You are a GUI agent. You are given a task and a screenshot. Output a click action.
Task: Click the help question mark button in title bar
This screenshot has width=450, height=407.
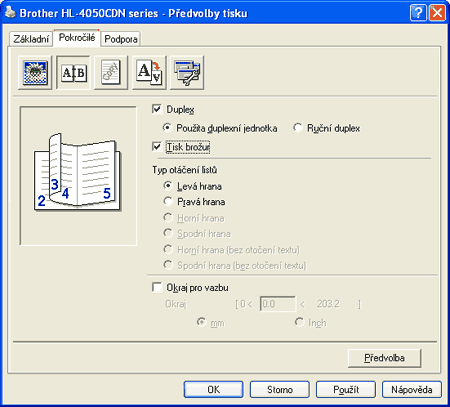pyautogui.click(x=418, y=13)
